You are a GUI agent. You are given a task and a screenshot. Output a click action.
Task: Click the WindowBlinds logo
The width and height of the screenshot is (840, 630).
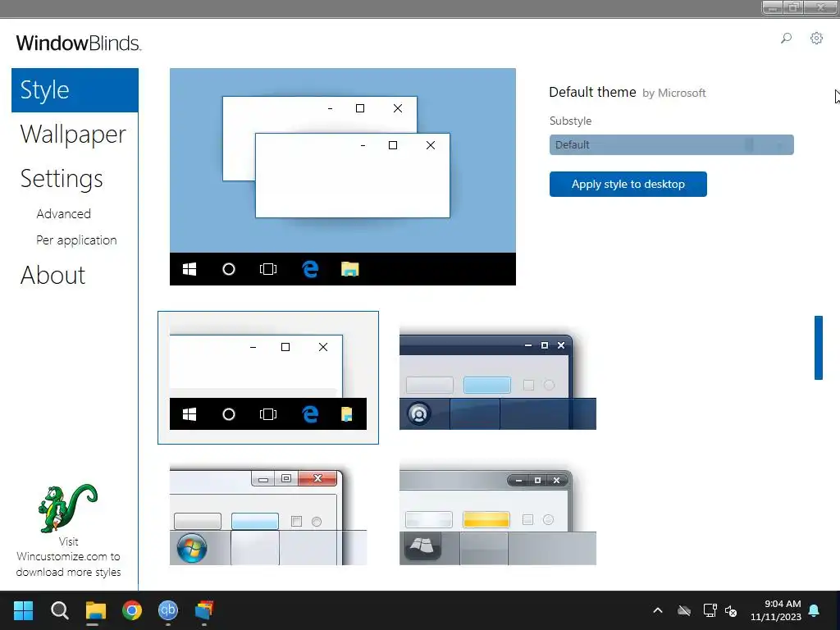(x=79, y=43)
